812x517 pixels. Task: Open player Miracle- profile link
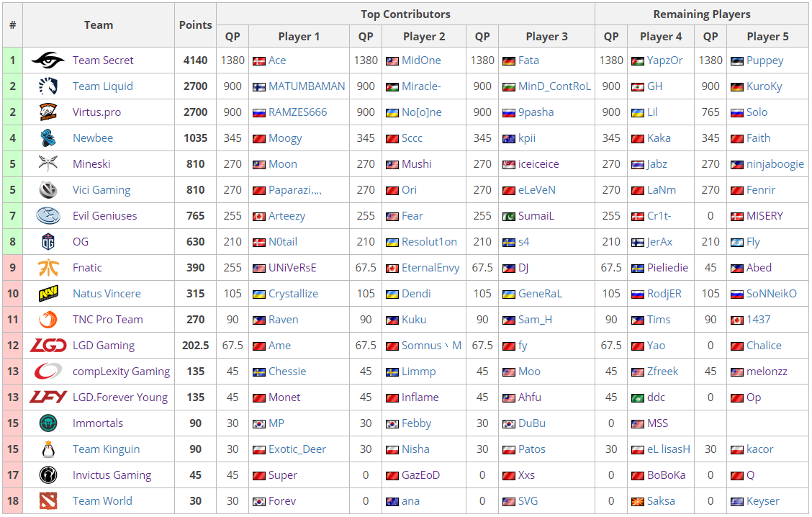421,86
